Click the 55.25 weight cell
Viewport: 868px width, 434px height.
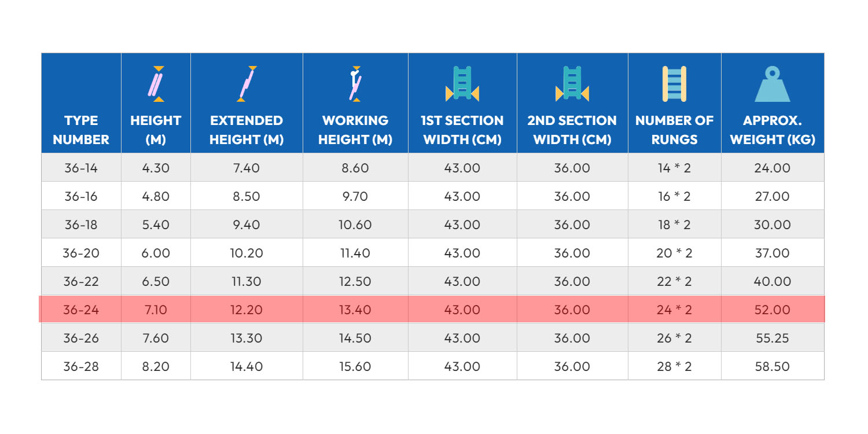(773, 338)
